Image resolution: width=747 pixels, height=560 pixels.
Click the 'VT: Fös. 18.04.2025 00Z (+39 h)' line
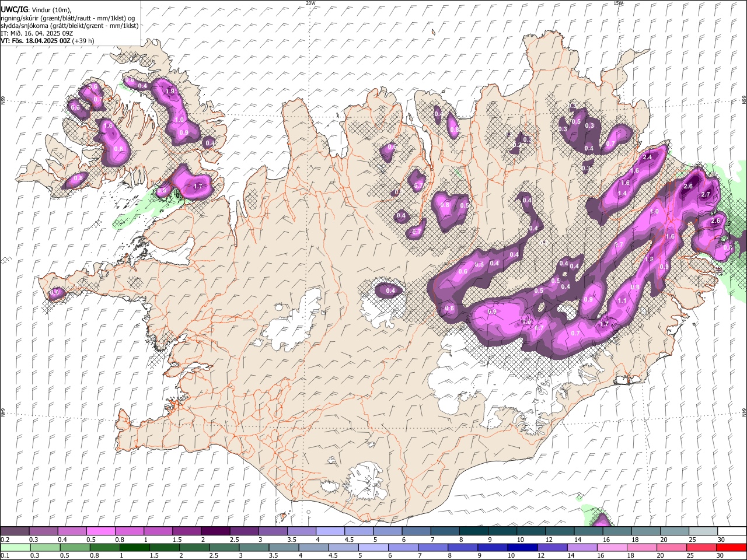tap(47, 41)
